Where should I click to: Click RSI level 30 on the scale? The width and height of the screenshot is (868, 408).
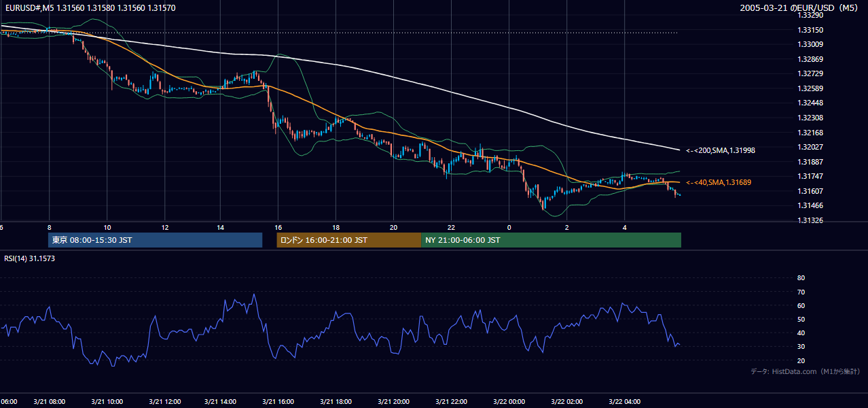pyautogui.click(x=801, y=346)
